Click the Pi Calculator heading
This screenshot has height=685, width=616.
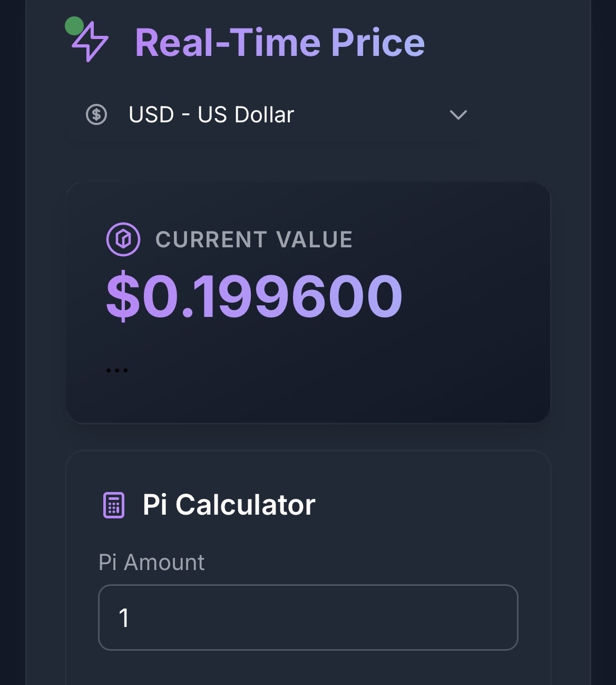pyautogui.click(x=229, y=505)
